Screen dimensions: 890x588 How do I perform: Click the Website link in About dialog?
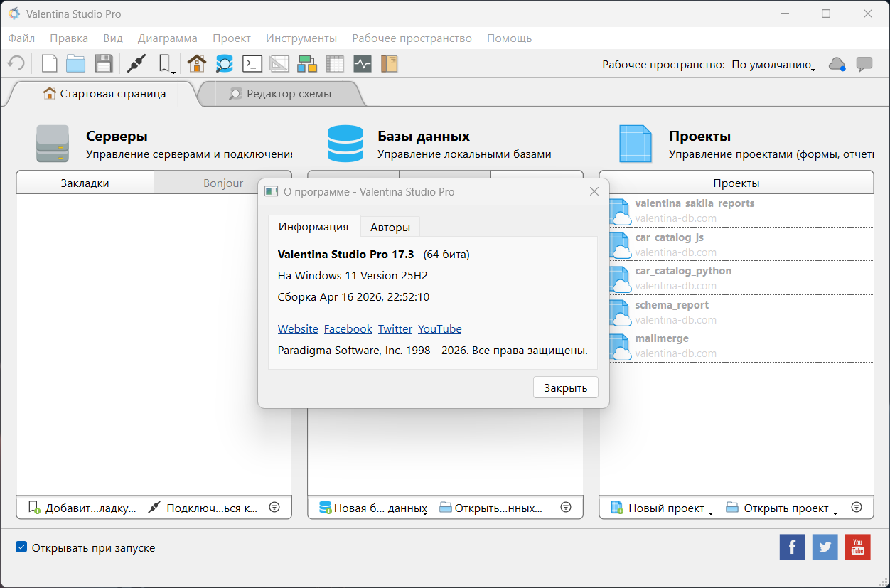[x=298, y=328]
